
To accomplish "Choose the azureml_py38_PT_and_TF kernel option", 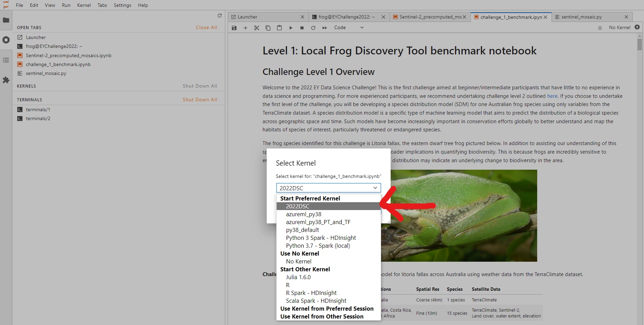I will coord(328,222).
